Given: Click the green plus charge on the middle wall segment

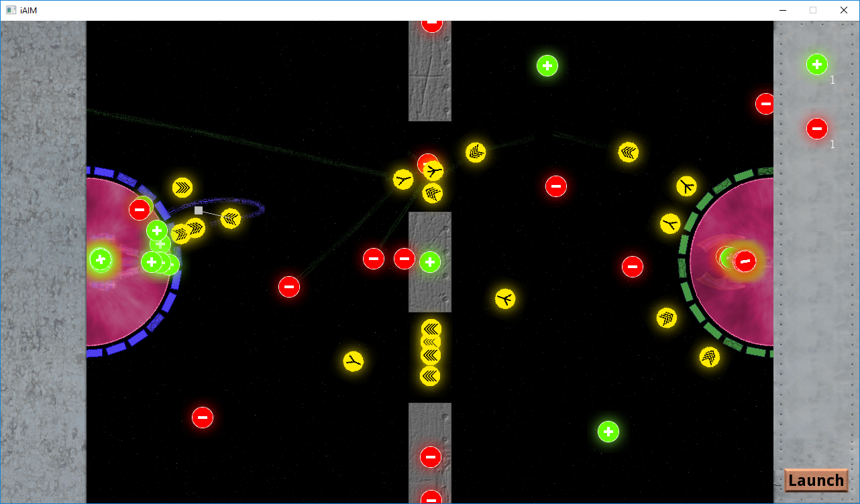Looking at the screenshot, I should click(430, 261).
